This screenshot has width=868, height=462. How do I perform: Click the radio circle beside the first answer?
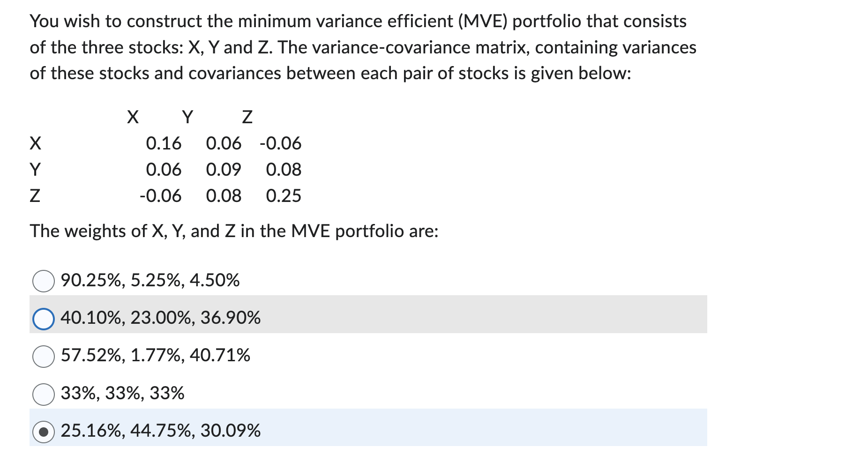44,280
